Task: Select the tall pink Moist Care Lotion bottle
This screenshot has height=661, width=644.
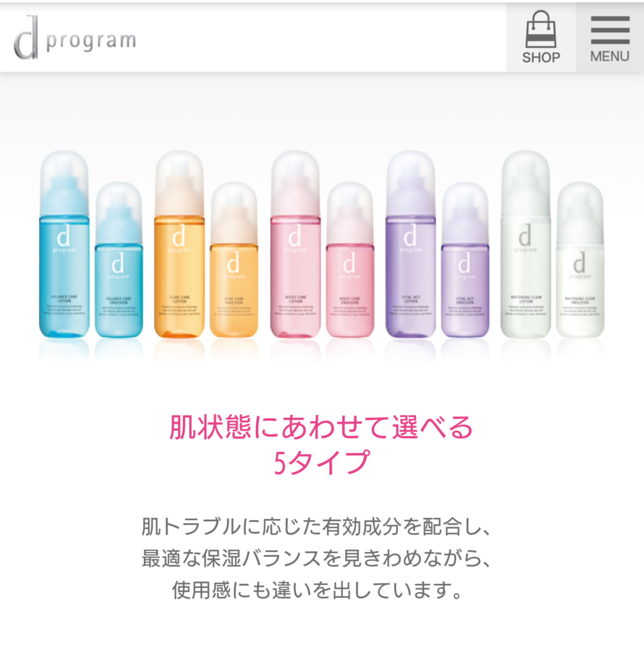Action: click(x=295, y=244)
